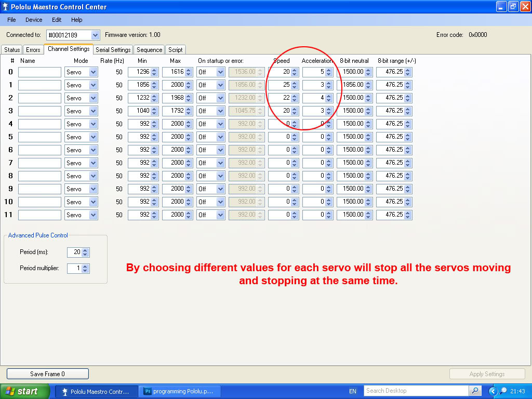532x399 pixels.
Task: Open the Mode dropdown for channel 0
Action: [94, 72]
